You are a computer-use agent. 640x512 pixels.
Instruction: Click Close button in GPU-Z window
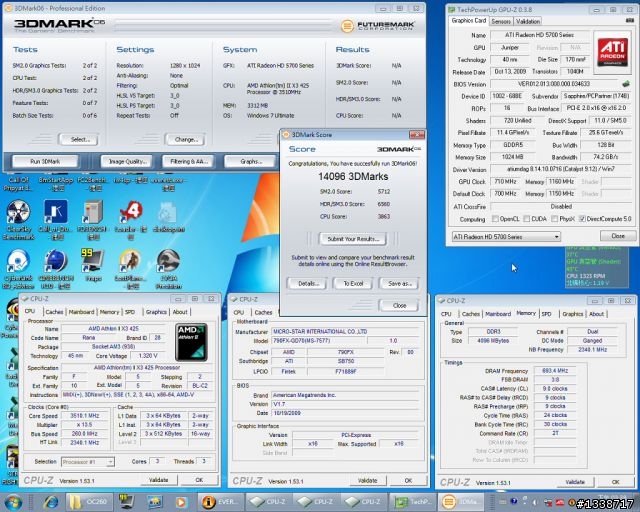coord(618,236)
